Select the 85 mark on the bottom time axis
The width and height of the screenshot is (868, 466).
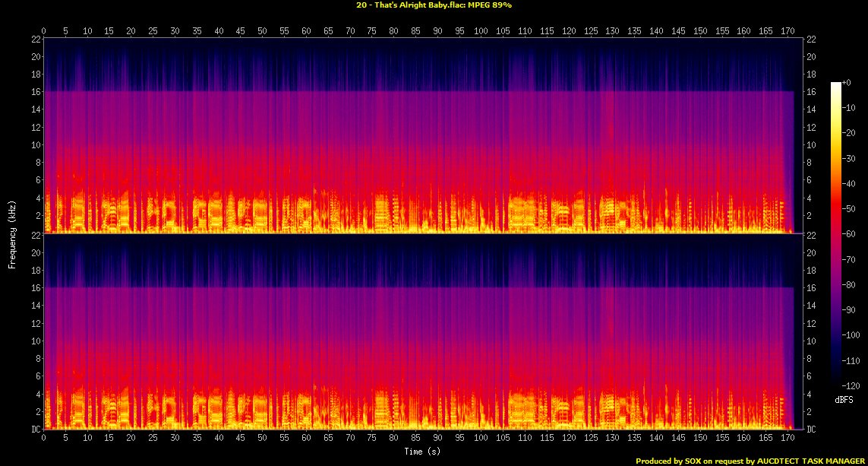click(415, 439)
